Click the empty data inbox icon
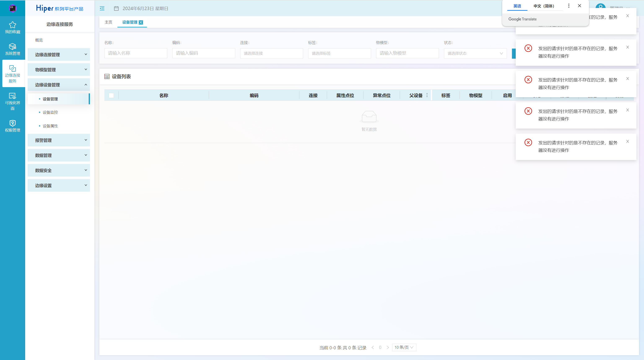 coord(369,117)
